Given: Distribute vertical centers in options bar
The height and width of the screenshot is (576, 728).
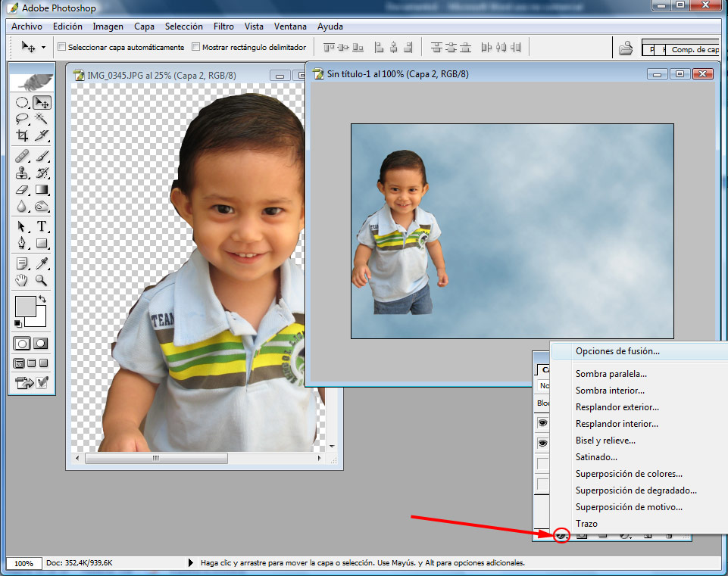Looking at the screenshot, I should 451,47.
